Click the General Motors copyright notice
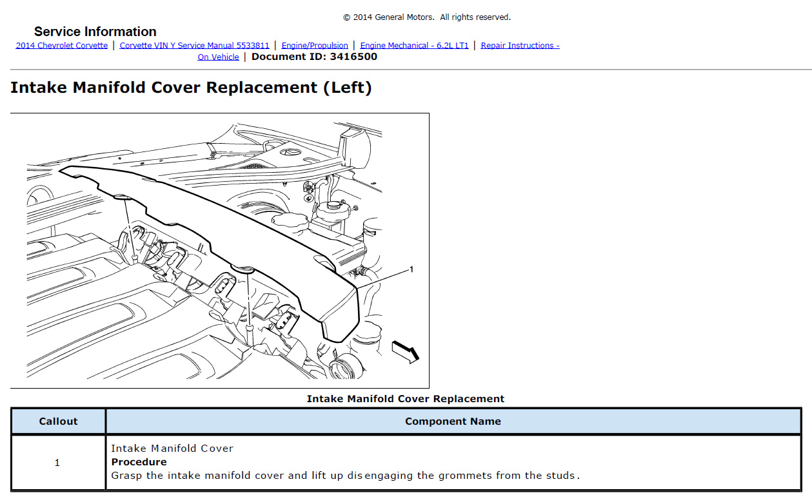The height and width of the screenshot is (504, 812). [426, 17]
